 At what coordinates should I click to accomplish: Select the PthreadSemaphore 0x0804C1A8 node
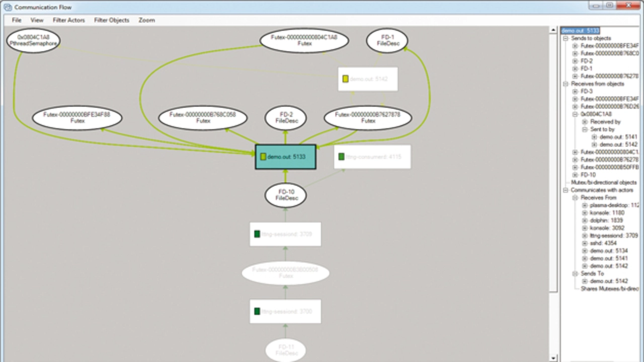point(34,40)
